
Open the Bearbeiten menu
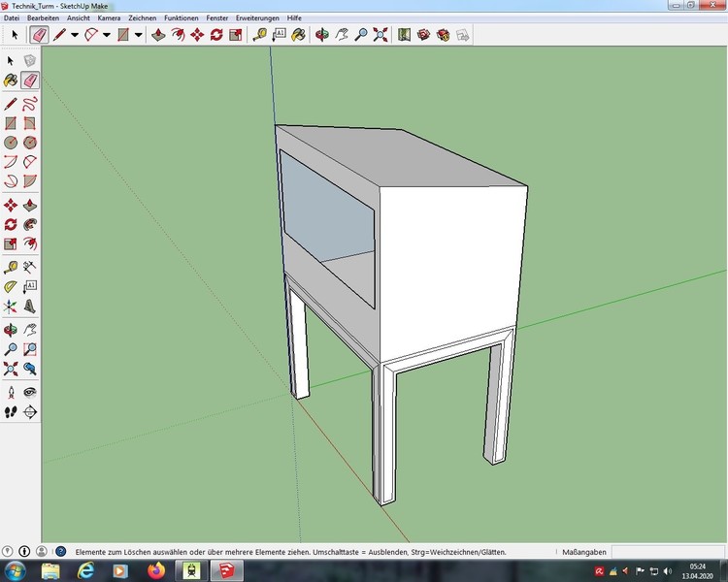pos(43,18)
